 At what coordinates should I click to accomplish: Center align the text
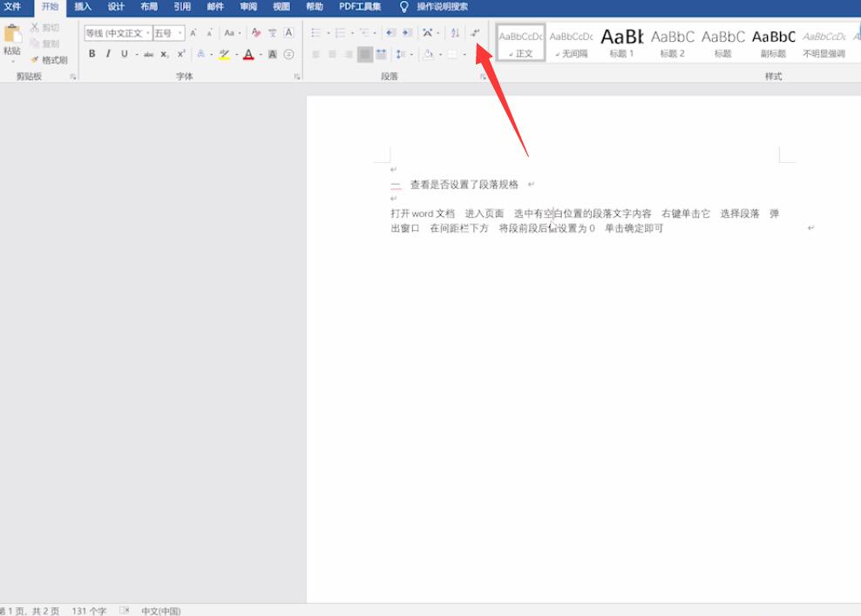coord(332,54)
